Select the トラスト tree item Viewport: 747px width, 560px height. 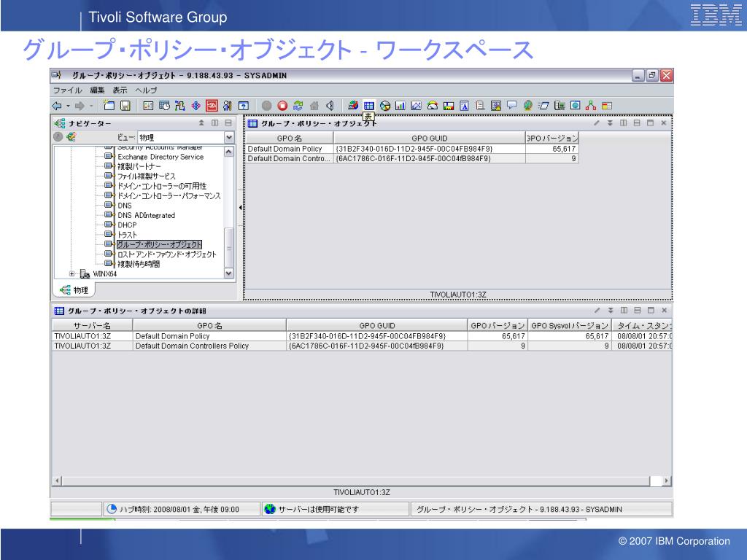point(128,235)
